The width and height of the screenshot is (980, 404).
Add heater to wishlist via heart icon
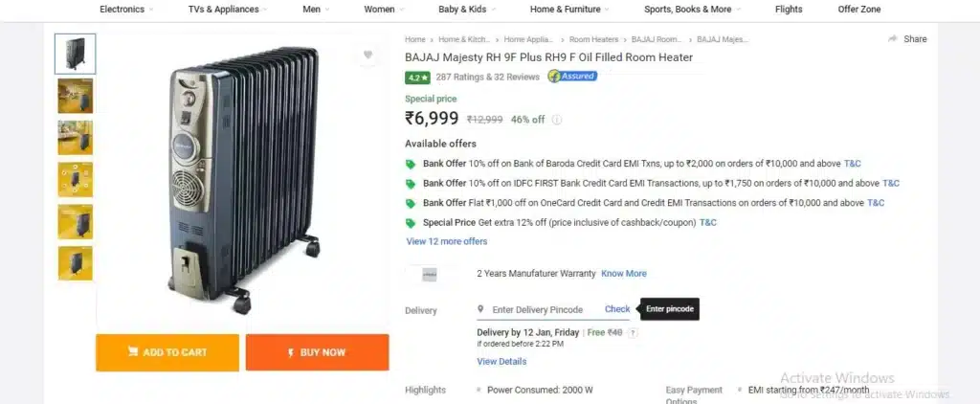click(x=367, y=55)
